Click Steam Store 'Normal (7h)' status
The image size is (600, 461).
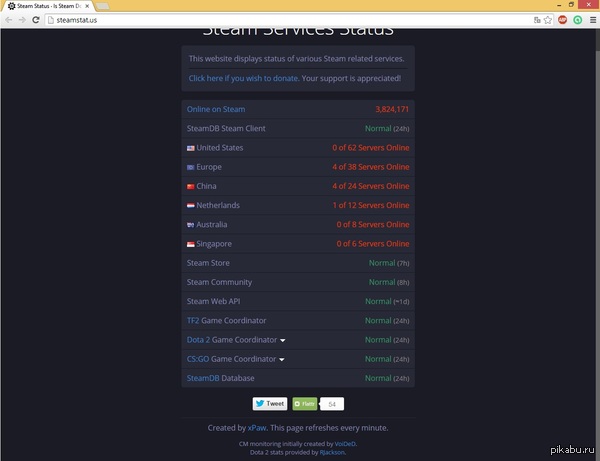point(389,263)
